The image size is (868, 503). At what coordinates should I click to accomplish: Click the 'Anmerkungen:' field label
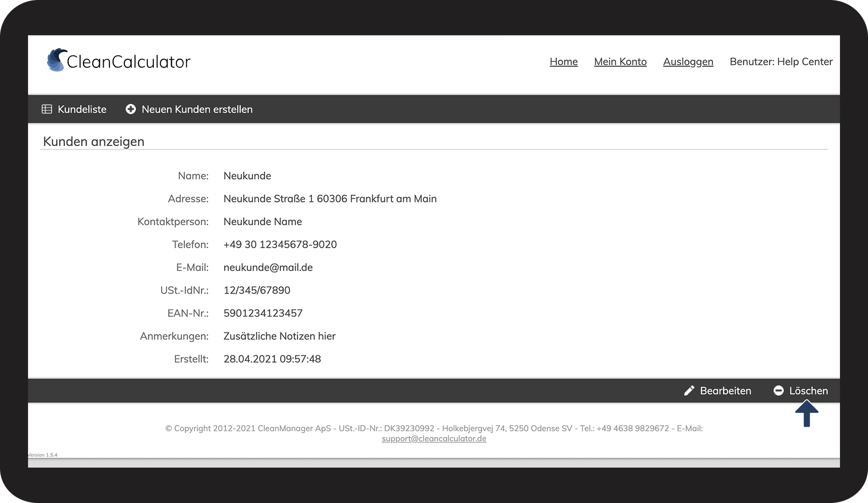click(x=174, y=336)
